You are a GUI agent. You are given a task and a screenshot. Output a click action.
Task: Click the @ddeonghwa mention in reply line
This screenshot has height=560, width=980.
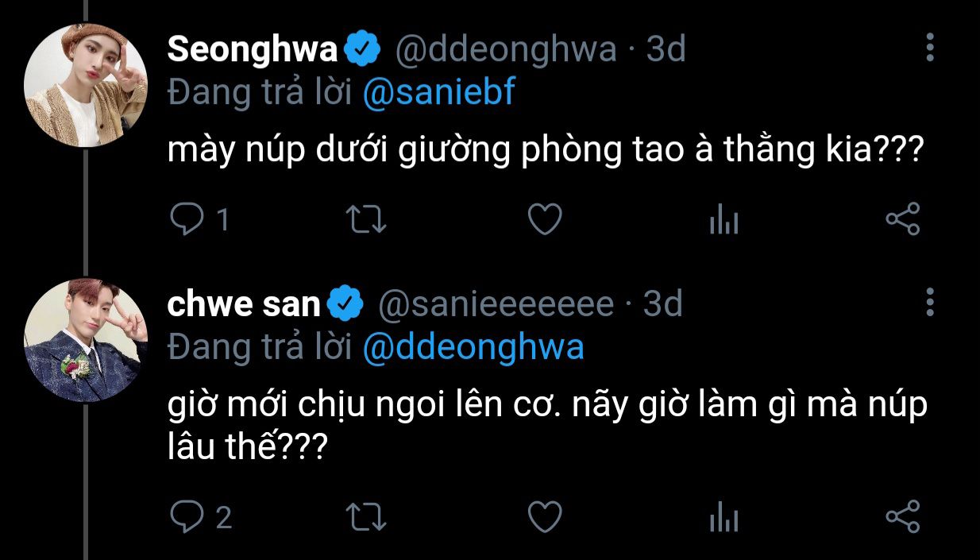(473, 348)
